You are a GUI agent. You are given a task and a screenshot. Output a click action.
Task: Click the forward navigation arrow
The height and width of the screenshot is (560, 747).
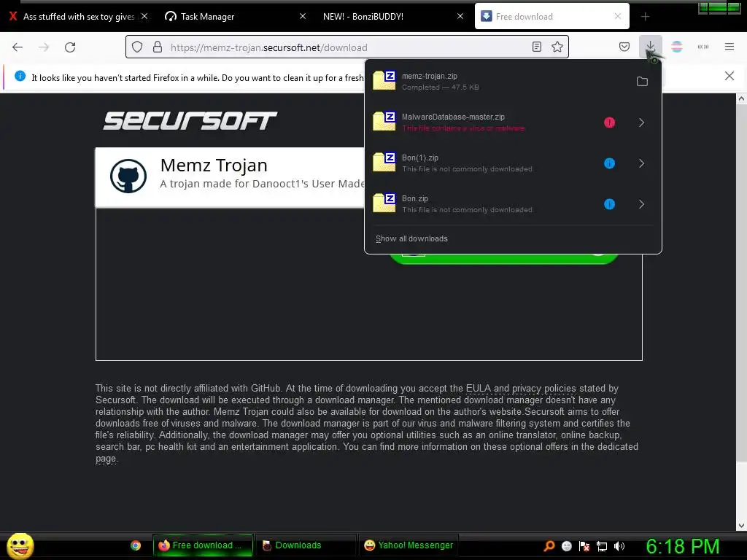44,47
